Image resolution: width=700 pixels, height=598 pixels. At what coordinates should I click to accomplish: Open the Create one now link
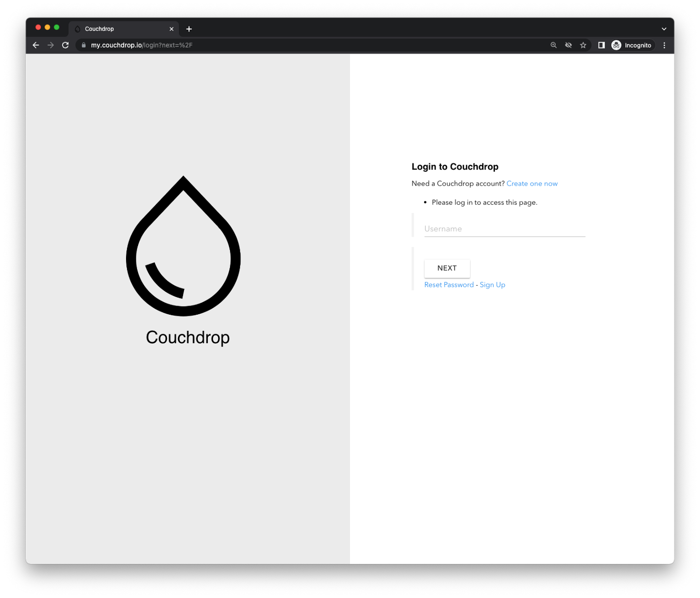[531, 183]
